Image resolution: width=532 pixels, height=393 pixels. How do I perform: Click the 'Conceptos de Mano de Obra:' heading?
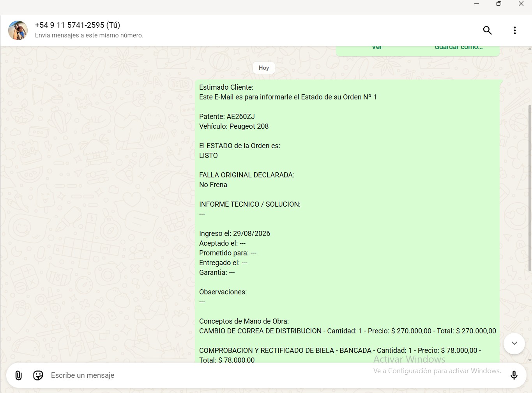(244, 321)
